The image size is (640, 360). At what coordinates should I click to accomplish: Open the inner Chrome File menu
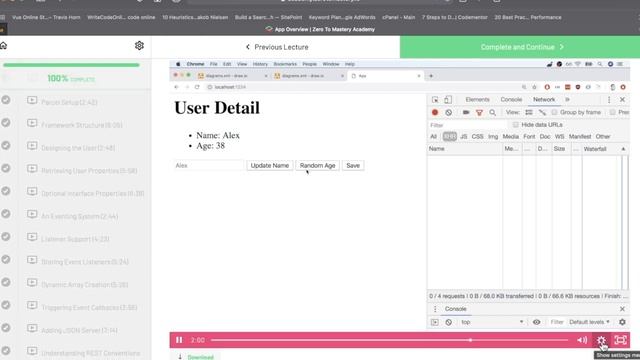(213, 64)
